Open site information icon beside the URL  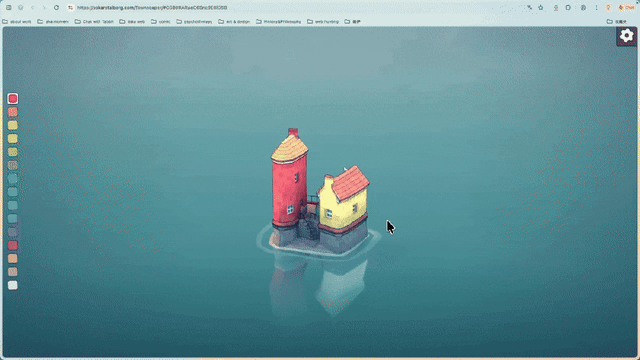coord(71,7)
